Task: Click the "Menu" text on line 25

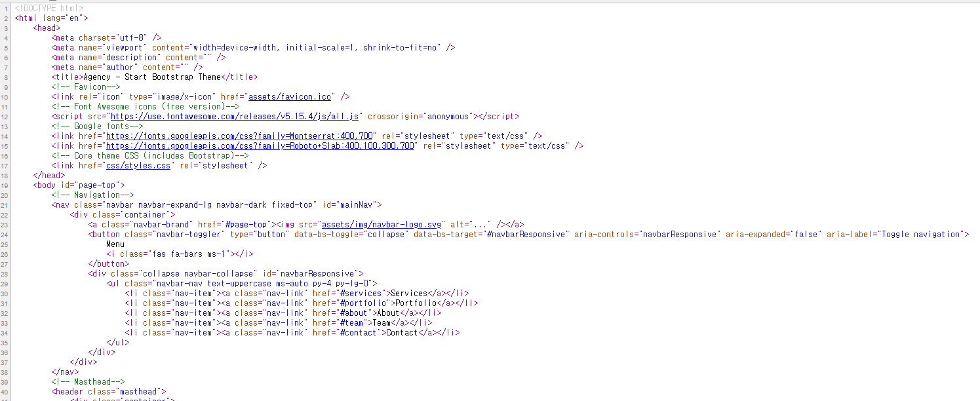Action: (115, 244)
